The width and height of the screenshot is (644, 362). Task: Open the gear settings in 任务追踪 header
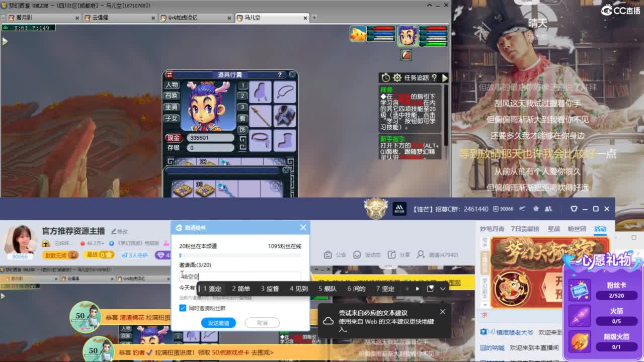coord(397,77)
